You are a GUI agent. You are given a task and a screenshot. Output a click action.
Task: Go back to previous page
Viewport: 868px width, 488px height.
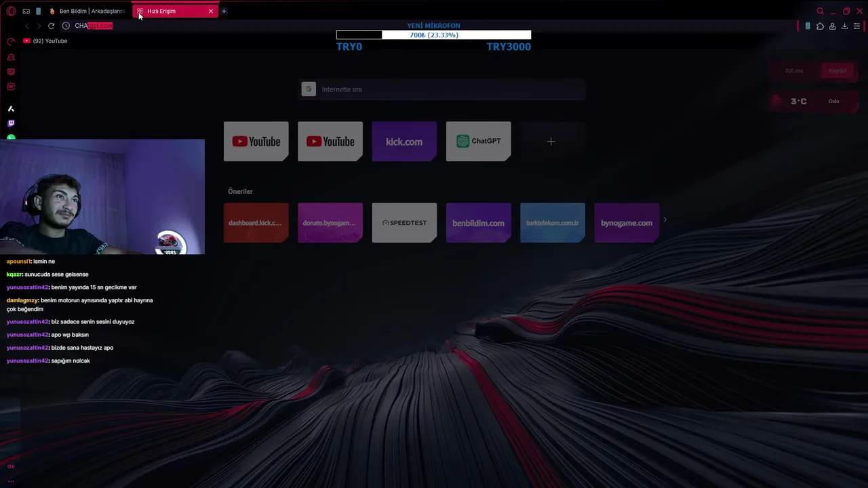pos(26,26)
